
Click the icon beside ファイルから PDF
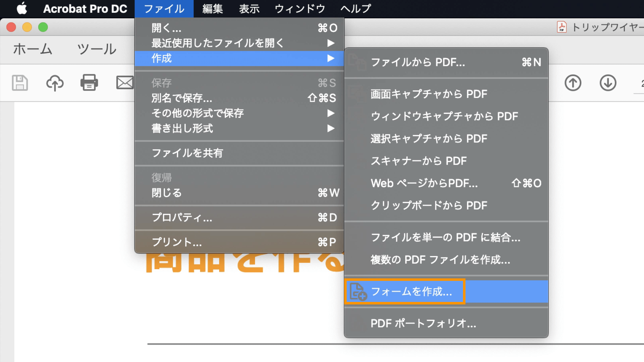357,62
